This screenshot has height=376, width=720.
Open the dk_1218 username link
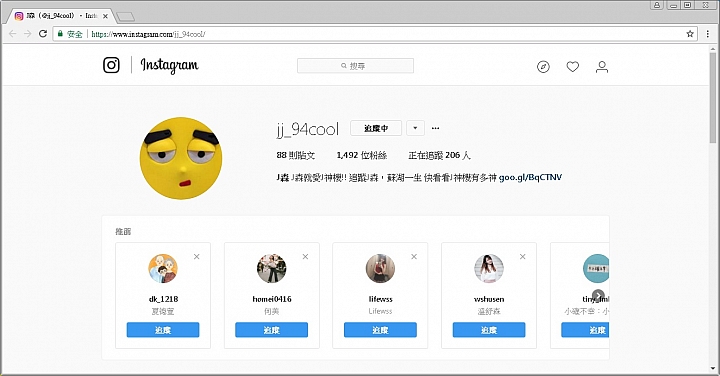(x=163, y=299)
